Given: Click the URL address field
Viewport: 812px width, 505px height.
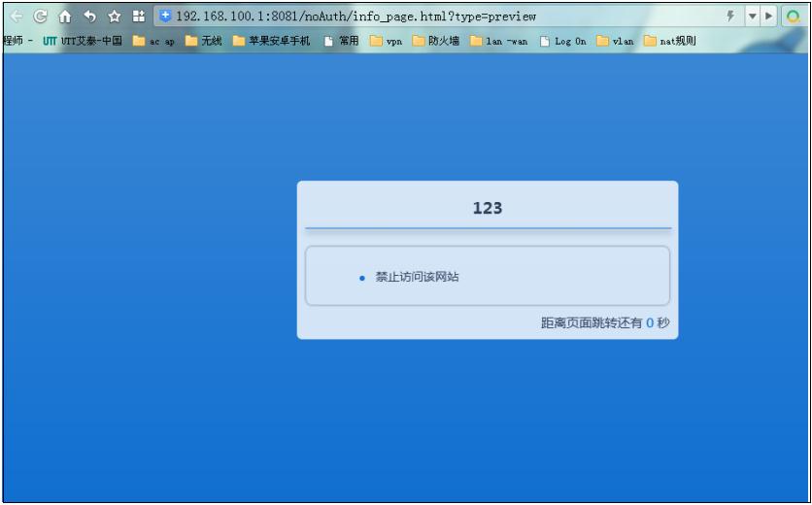Looking at the screenshot, I should pos(437,17).
